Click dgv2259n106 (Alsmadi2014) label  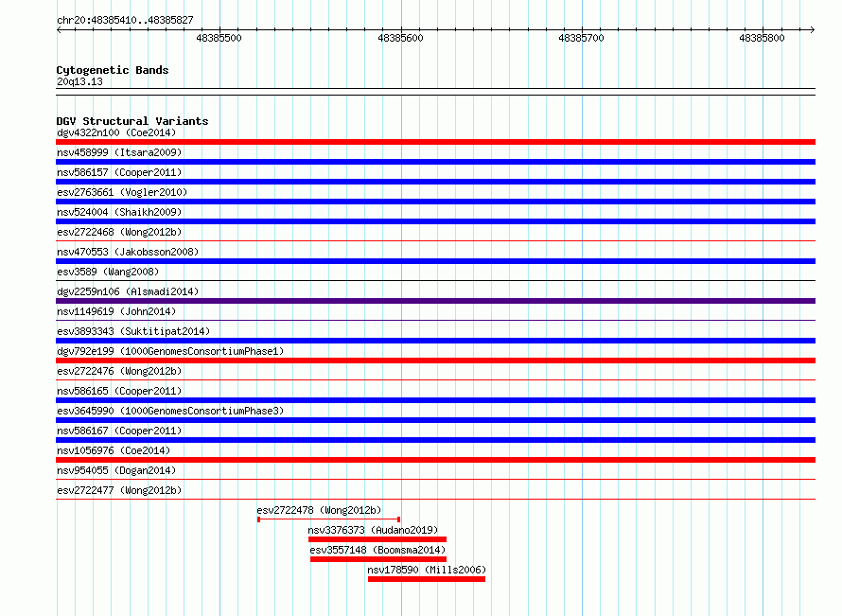click(128, 291)
